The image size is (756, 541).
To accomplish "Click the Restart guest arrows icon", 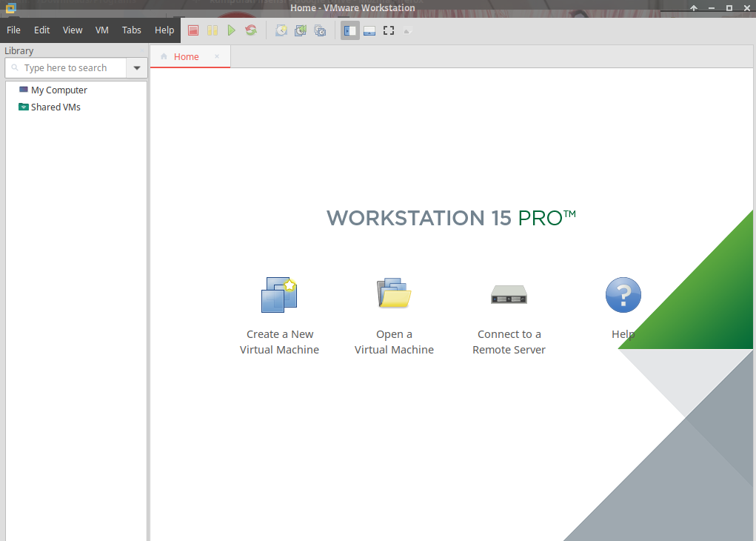I will (251, 30).
